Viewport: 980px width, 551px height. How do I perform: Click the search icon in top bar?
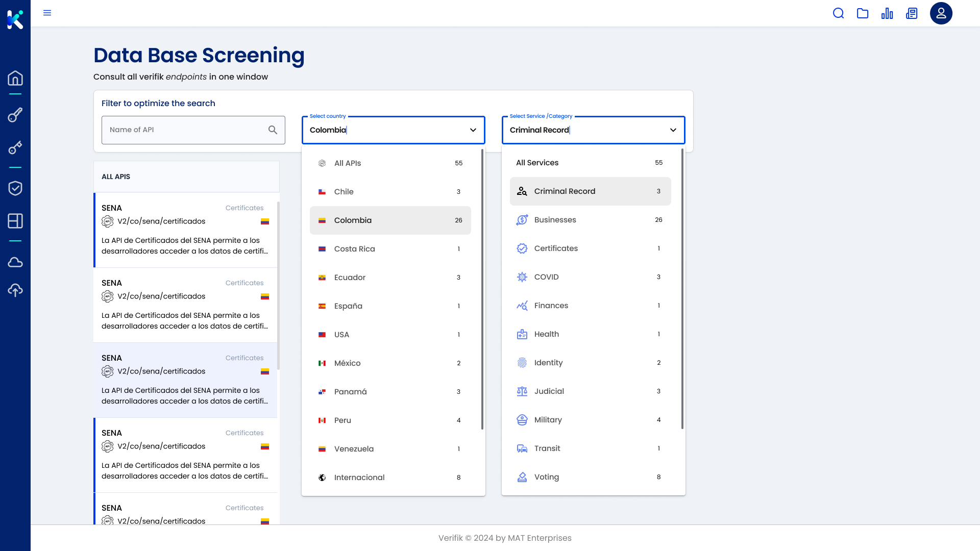click(x=838, y=13)
